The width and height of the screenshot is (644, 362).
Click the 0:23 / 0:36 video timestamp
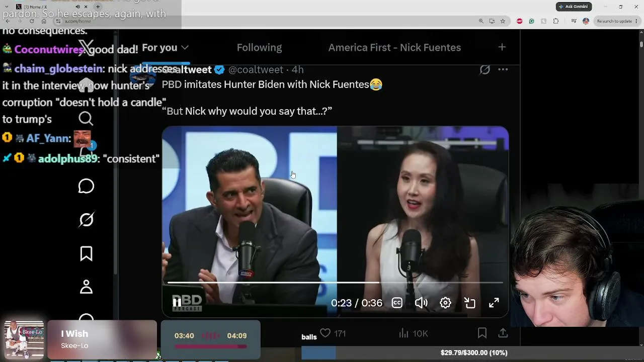357,303
